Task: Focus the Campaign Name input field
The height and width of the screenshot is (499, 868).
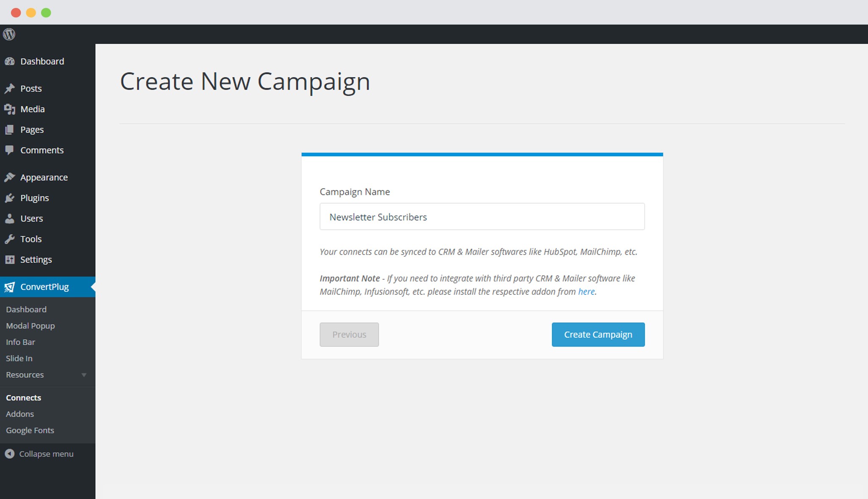Action: 482,216
